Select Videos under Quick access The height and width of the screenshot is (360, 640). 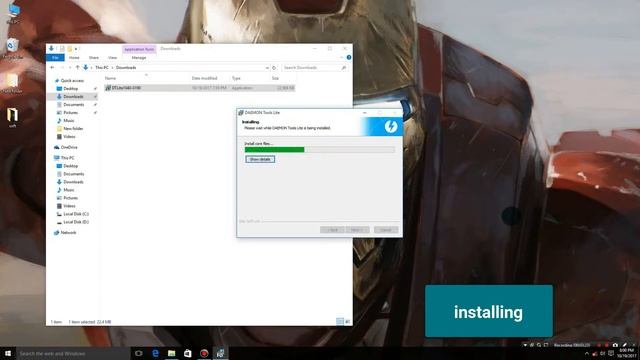pos(69,136)
